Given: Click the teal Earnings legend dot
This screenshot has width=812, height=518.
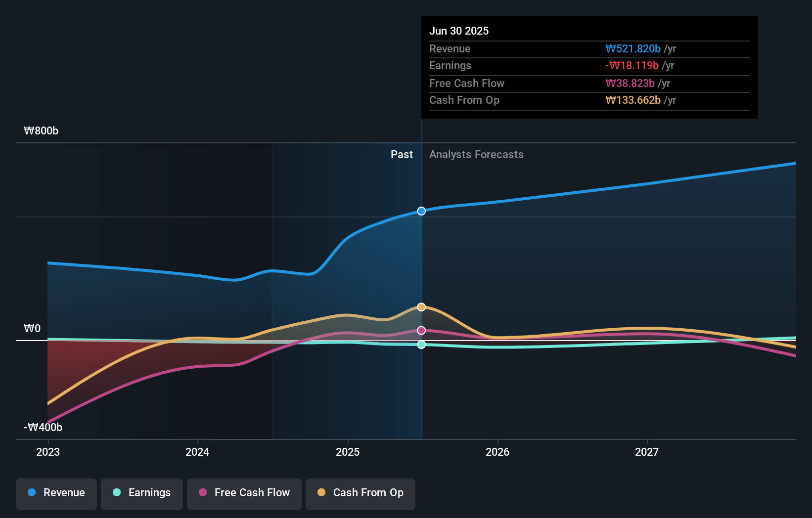Looking at the screenshot, I should coord(117,493).
